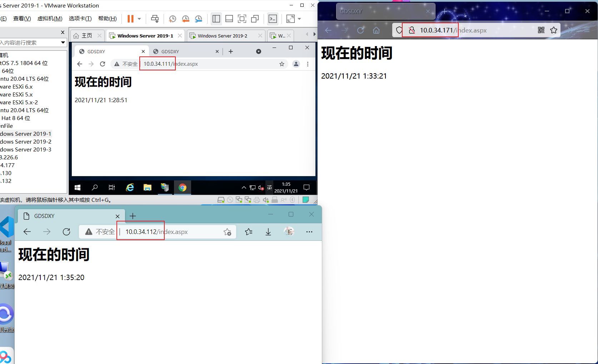
Task: Click the muted volume icon in guest tray
Action: [x=261, y=188]
